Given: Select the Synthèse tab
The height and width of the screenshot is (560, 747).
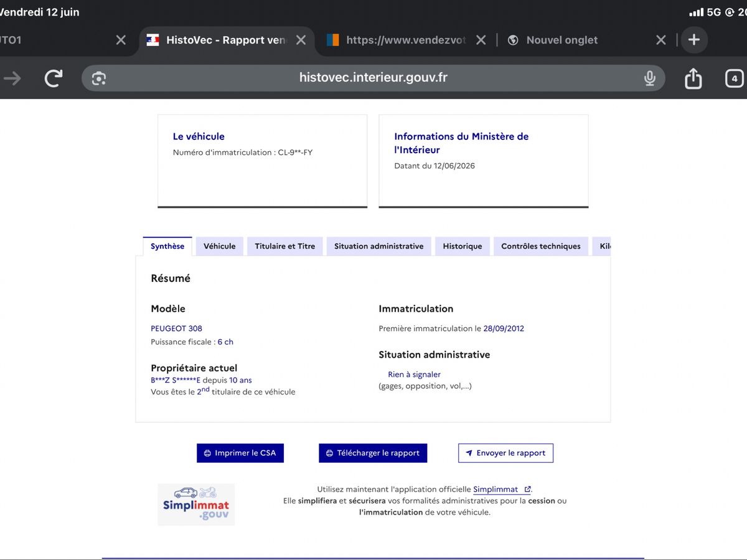Looking at the screenshot, I should click(x=167, y=246).
